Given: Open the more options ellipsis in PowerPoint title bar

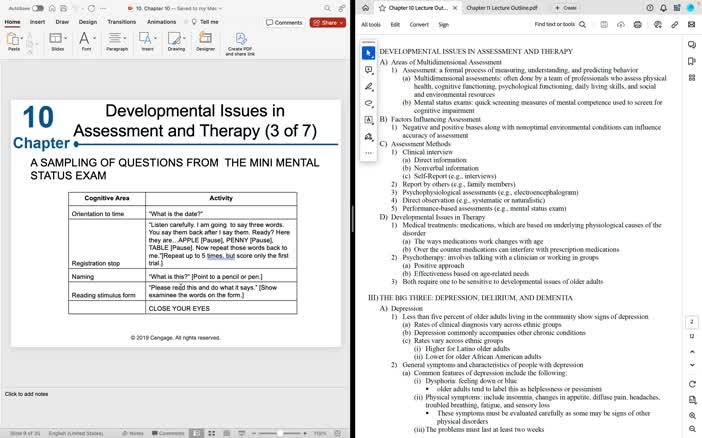Looking at the screenshot, I should [x=103, y=9].
